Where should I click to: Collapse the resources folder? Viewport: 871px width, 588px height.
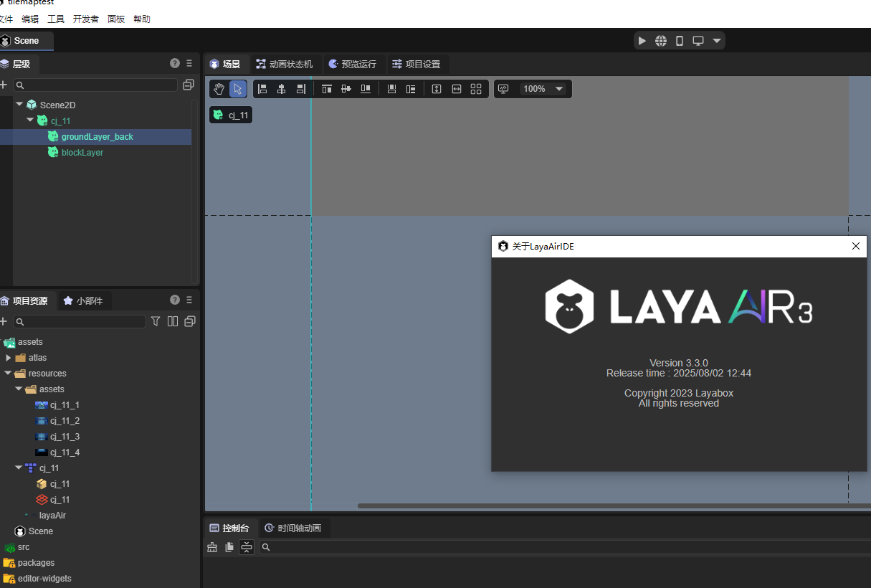8,374
